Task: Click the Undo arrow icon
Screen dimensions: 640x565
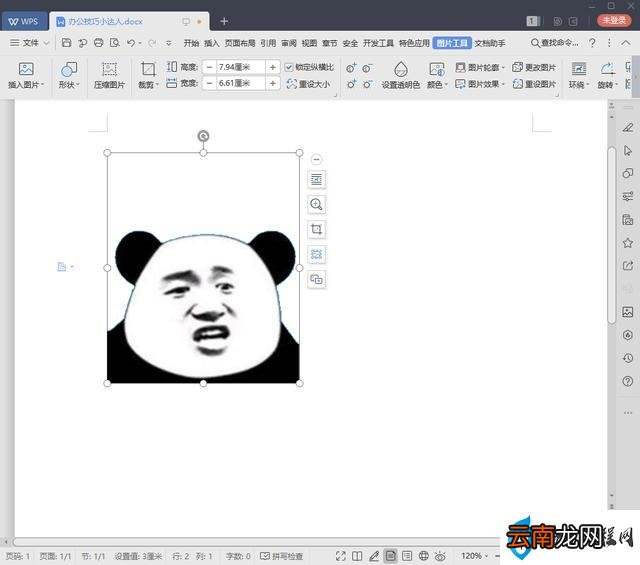Action: pyautogui.click(x=131, y=43)
